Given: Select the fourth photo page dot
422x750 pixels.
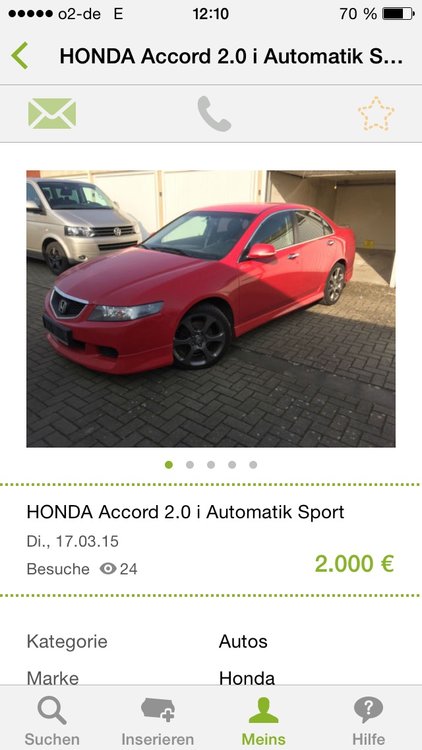Looking at the screenshot, I should tap(232, 464).
